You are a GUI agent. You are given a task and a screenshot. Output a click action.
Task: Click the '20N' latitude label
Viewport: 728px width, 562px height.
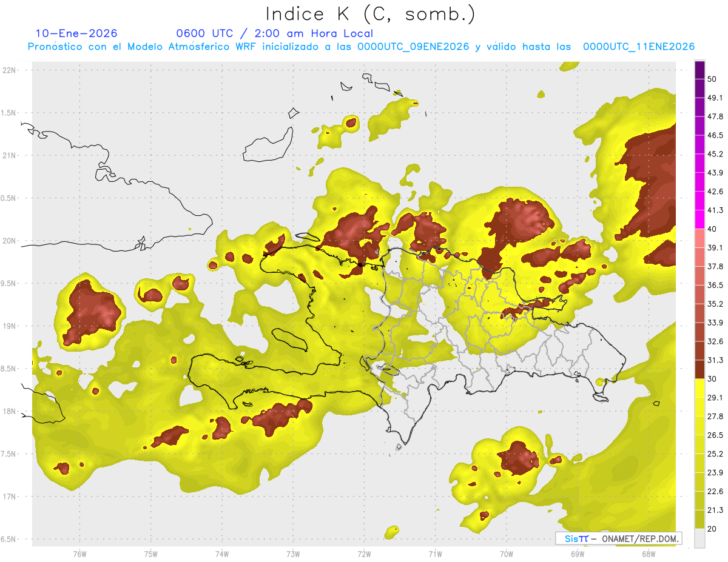pos(10,241)
